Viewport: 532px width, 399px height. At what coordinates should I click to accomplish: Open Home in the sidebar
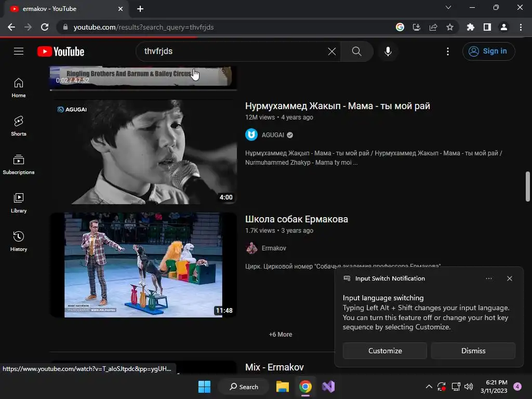[19, 88]
